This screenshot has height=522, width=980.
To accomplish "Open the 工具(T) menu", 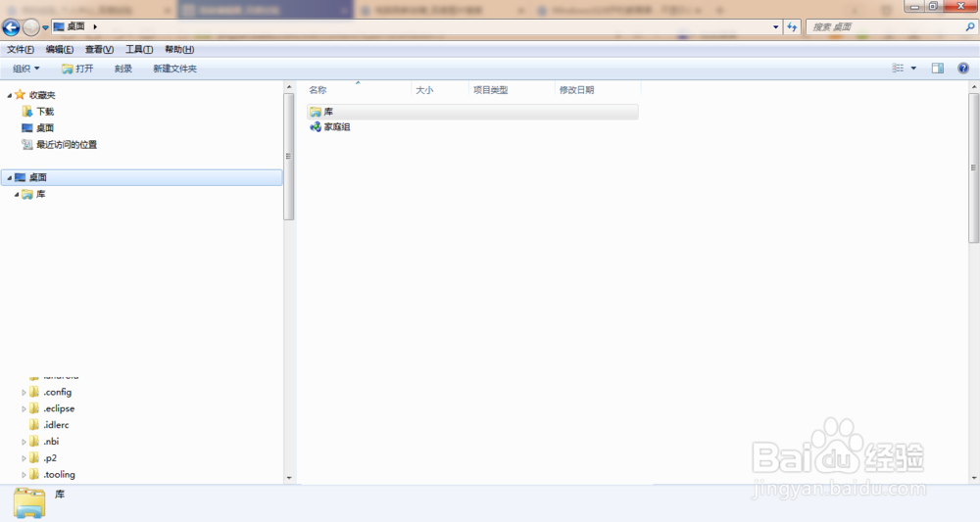I will [139, 49].
